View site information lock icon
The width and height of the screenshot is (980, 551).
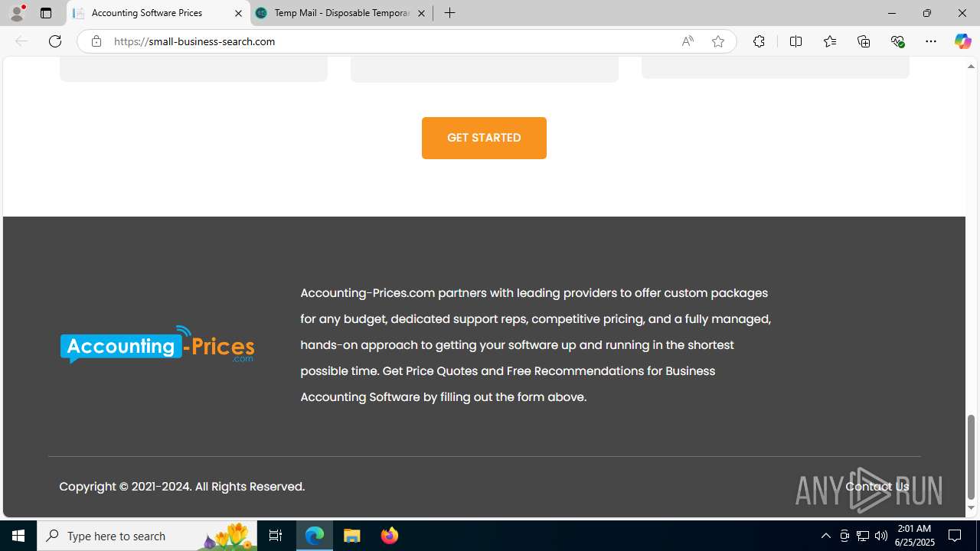[x=96, y=41]
